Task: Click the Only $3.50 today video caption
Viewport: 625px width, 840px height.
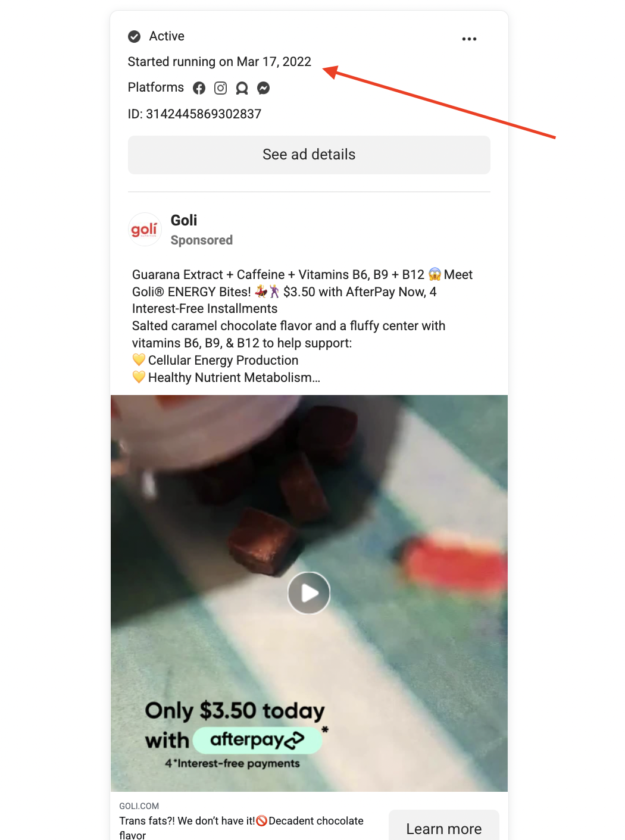Action: [235, 711]
